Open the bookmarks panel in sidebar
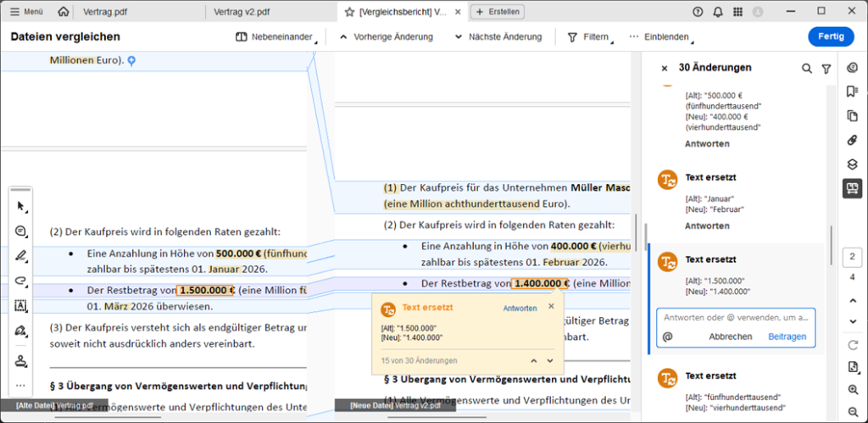Screen dimensions: 868x423 pyautogui.click(x=852, y=92)
